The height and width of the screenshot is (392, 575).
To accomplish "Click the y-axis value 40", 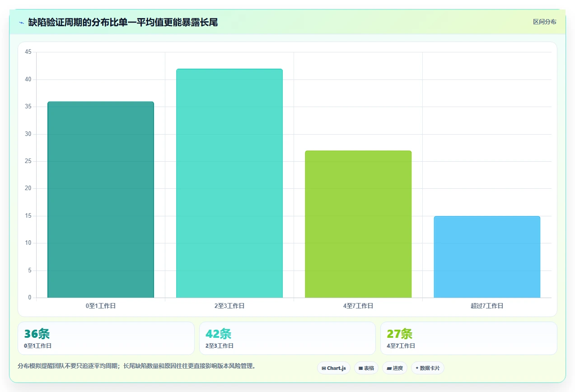I will pos(28,79).
